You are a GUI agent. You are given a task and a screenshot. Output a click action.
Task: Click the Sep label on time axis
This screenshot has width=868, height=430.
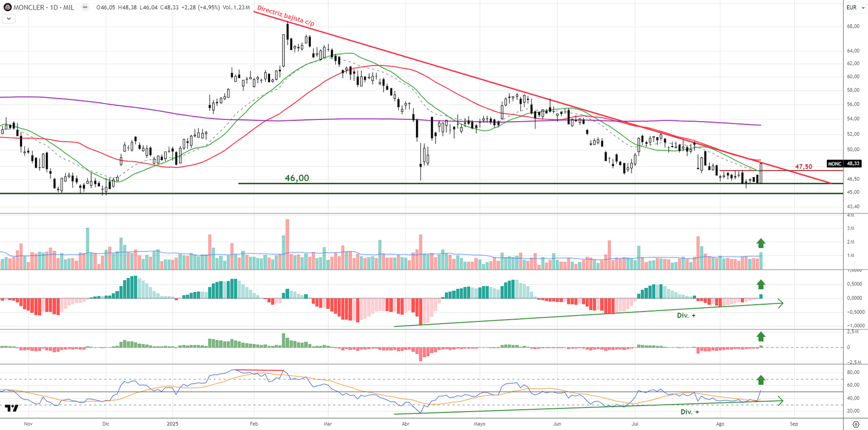click(794, 424)
